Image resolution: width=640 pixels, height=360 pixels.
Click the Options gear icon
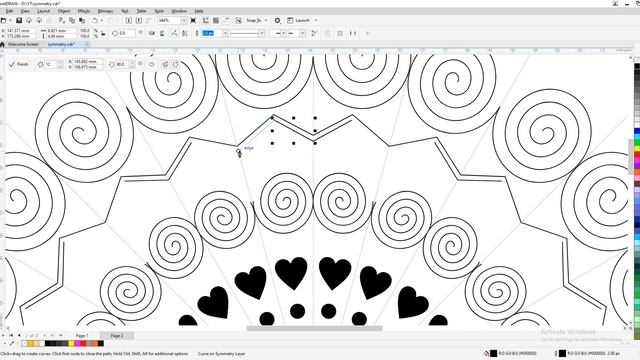[x=278, y=20]
